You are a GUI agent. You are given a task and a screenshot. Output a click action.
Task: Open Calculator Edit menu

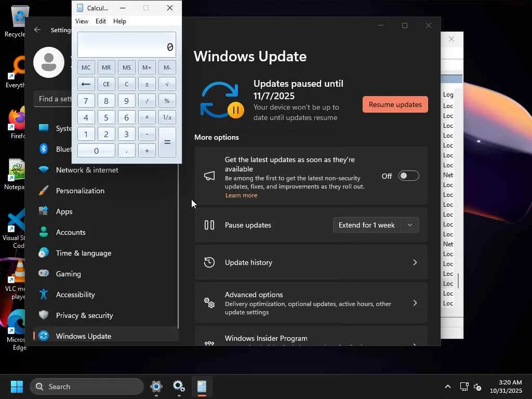(x=101, y=21)
